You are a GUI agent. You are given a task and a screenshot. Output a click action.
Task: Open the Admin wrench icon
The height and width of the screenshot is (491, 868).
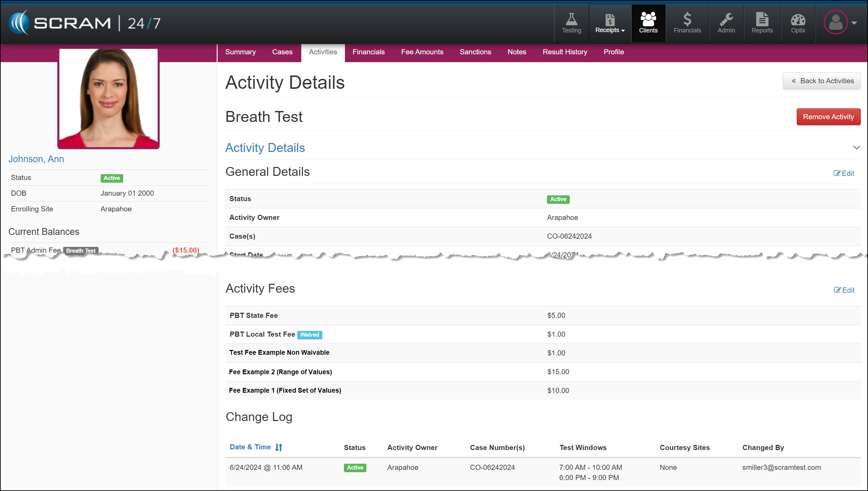pos(726,23)
